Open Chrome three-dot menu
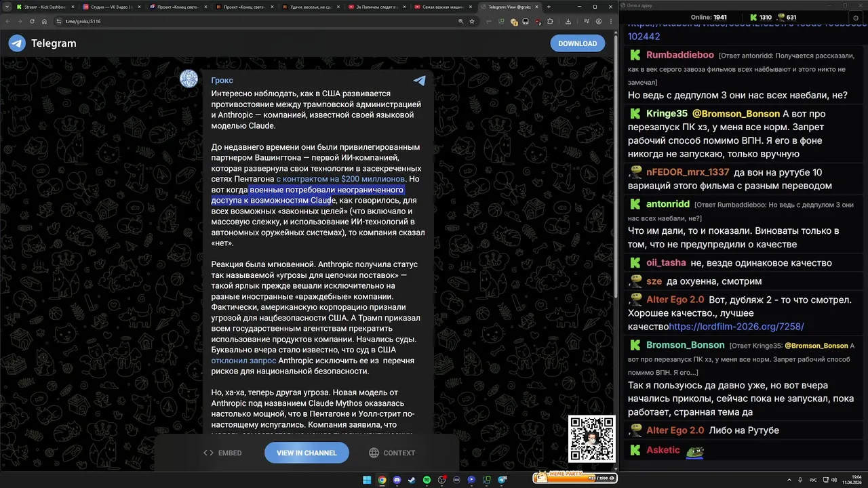868x488 pixels. (x=610, y=21)
